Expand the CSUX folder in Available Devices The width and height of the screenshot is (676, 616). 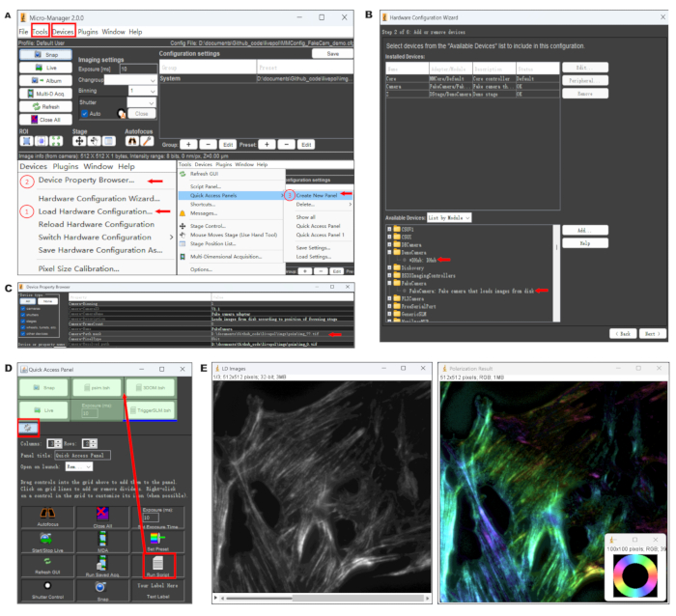point(389,237)
